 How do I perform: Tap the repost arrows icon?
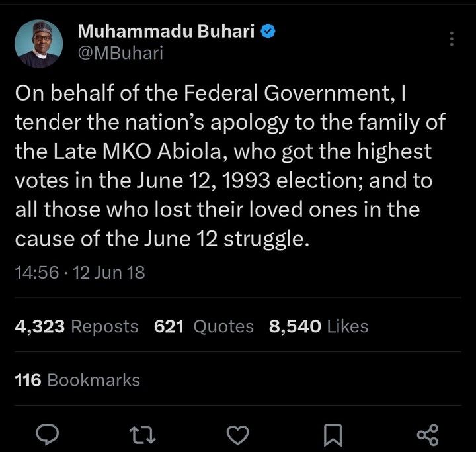tap(142, 435)
